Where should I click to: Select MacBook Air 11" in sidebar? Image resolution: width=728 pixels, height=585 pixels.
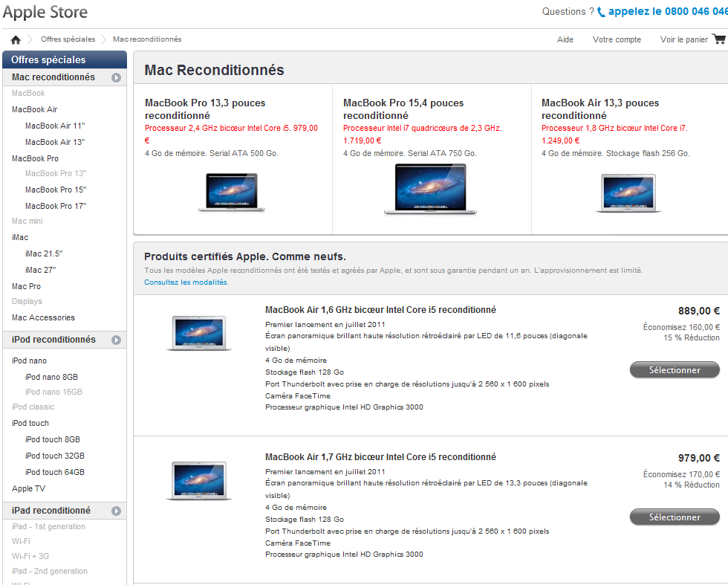click(x=55, y=126)
